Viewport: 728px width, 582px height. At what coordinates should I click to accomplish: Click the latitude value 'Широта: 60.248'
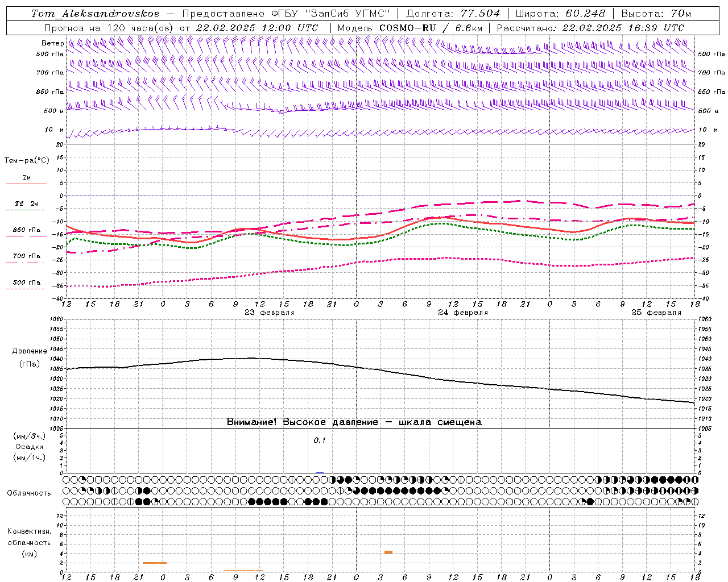tap(560, 14)
